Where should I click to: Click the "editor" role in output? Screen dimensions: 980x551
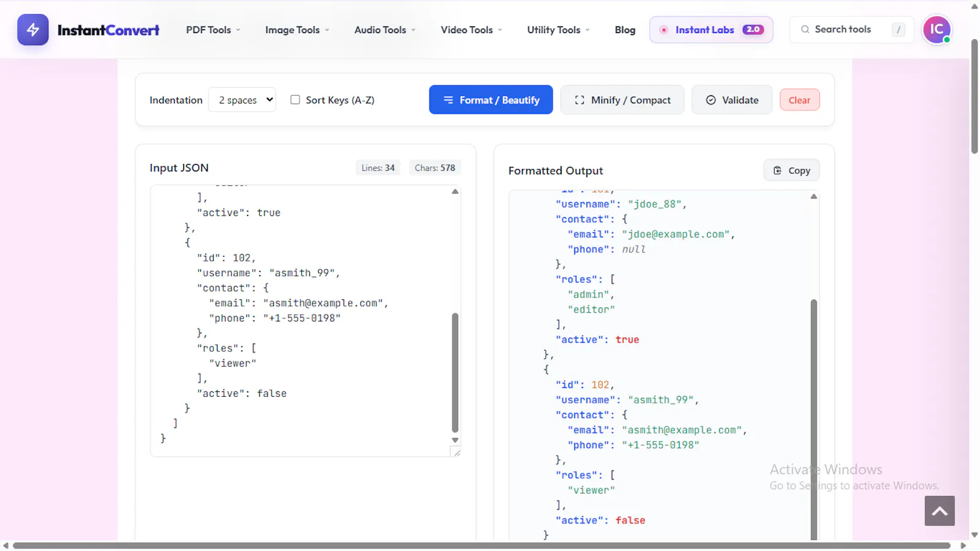[x=591, y=310]
